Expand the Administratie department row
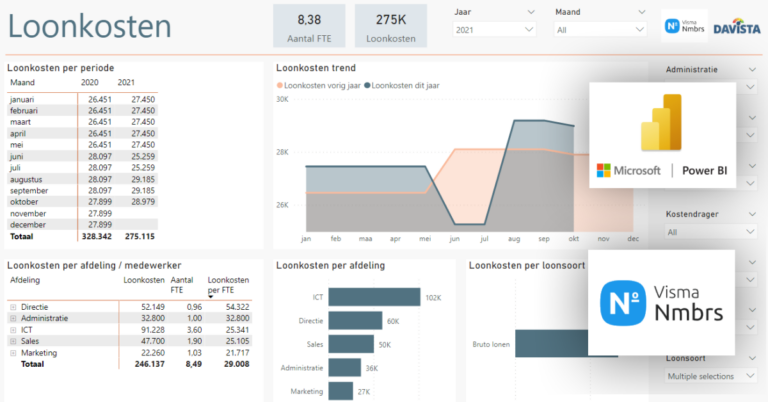Image resolution: width=768 pixels, height=402 pixels. tap(13, 318)
